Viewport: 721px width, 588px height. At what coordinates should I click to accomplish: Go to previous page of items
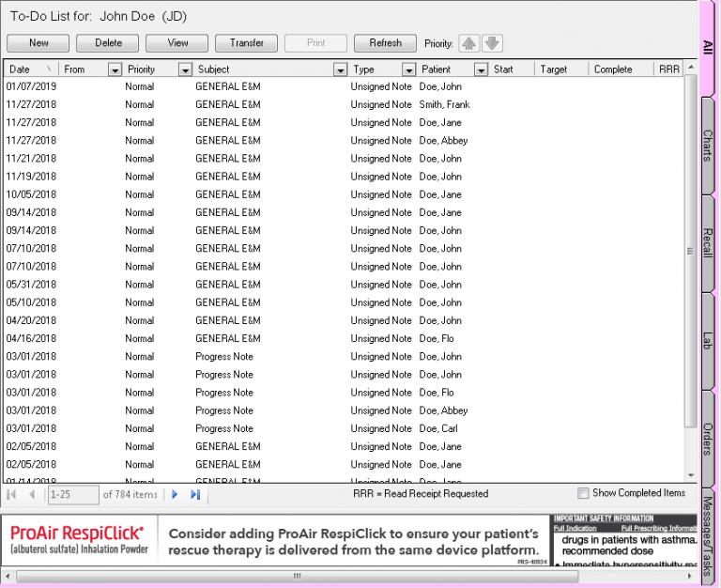coord(32,494)
